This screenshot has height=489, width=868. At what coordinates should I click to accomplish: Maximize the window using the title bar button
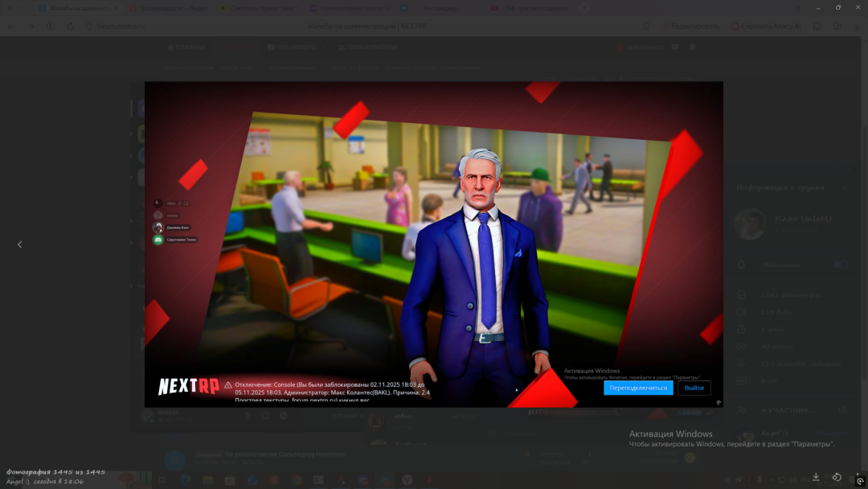pyautogui.click(x=837, y=7)
